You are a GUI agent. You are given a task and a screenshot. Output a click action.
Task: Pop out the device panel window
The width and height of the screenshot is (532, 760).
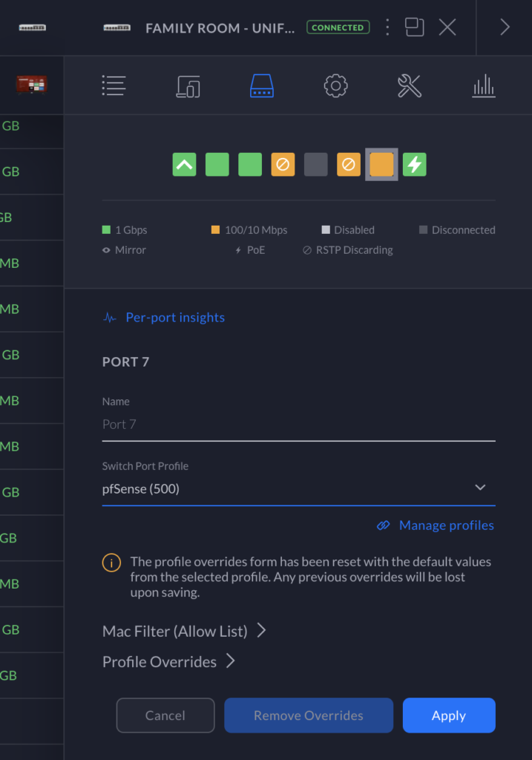tap(414, 28)
